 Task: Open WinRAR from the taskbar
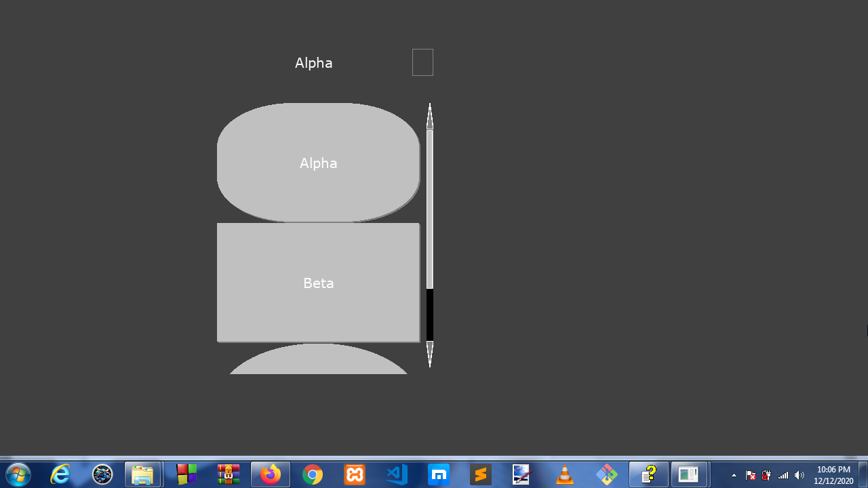pyautogui.click(x=229, y=474)
